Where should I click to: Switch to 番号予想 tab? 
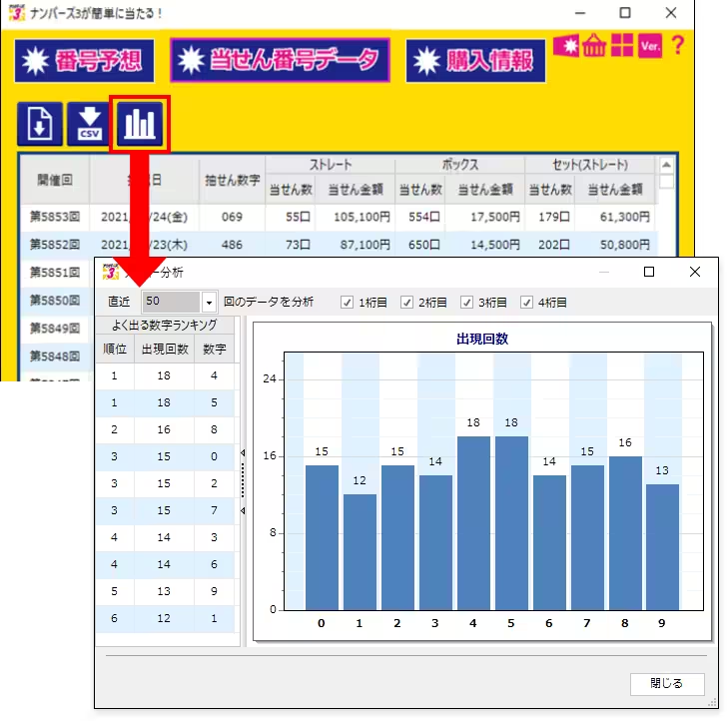click(85, 61)
